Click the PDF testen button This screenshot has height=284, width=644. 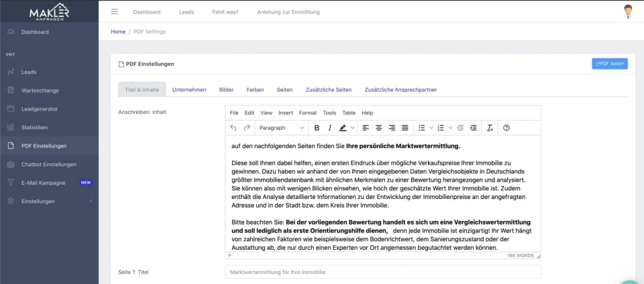point(610,64)
